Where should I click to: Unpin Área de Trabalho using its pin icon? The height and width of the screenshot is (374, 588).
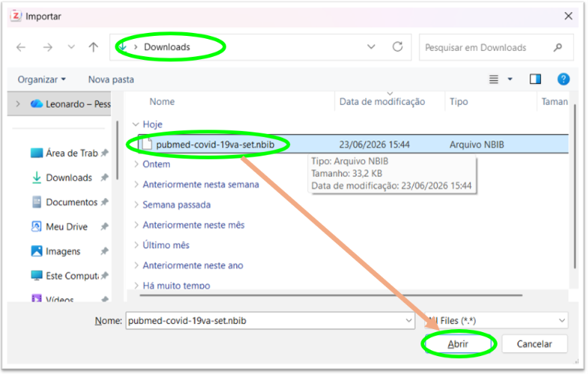pyautogui.click(x=105, y=153)
